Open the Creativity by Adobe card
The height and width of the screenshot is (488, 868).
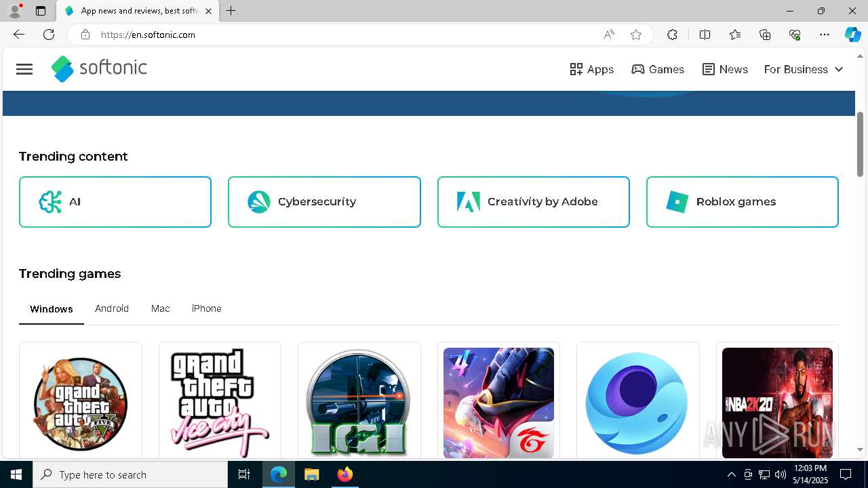534,202
